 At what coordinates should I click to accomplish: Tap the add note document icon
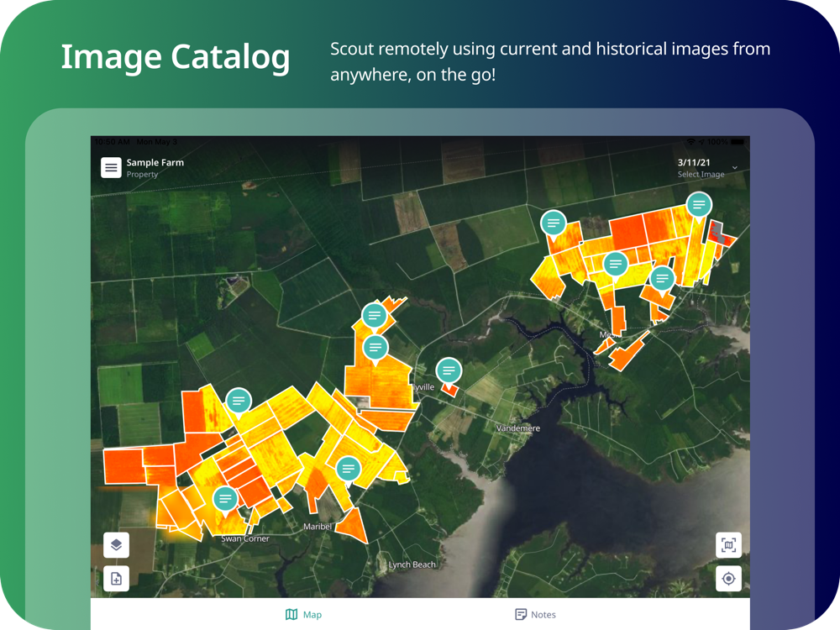[116, 579]
